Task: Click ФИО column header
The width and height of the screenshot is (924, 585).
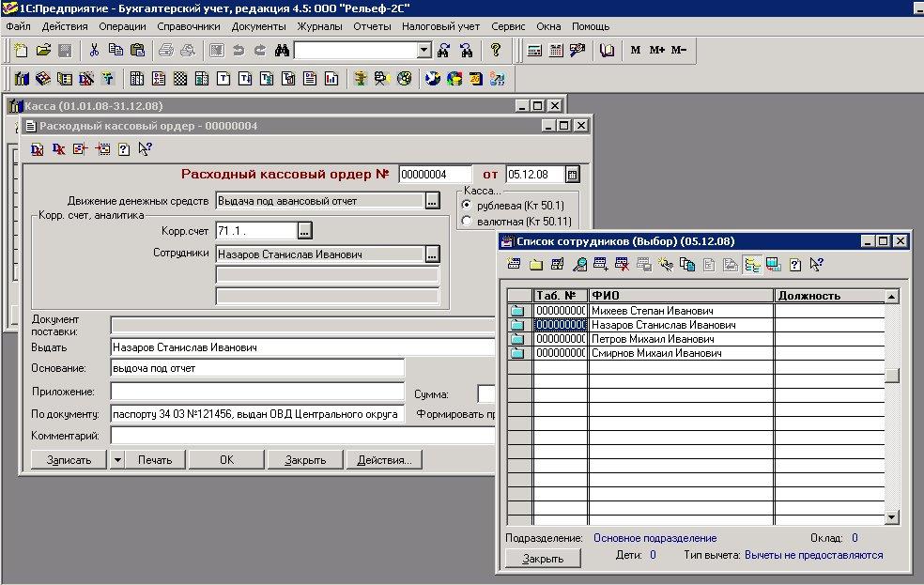Action: 681,296
